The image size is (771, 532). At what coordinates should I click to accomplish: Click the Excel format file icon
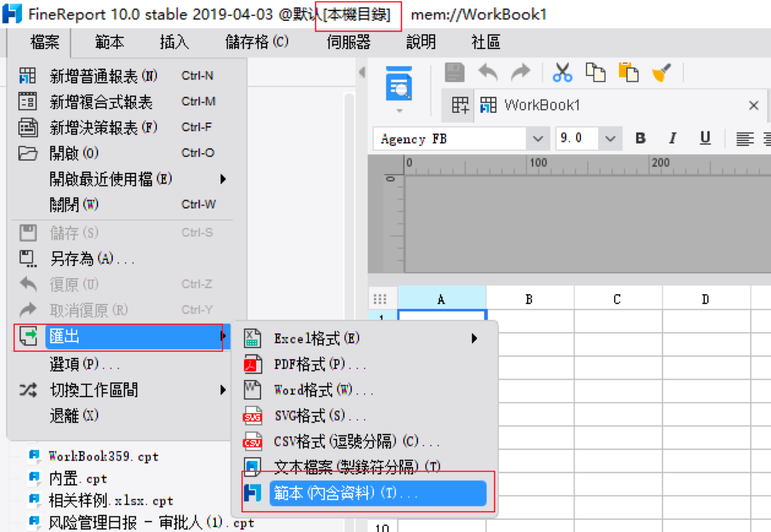point(252,338)
